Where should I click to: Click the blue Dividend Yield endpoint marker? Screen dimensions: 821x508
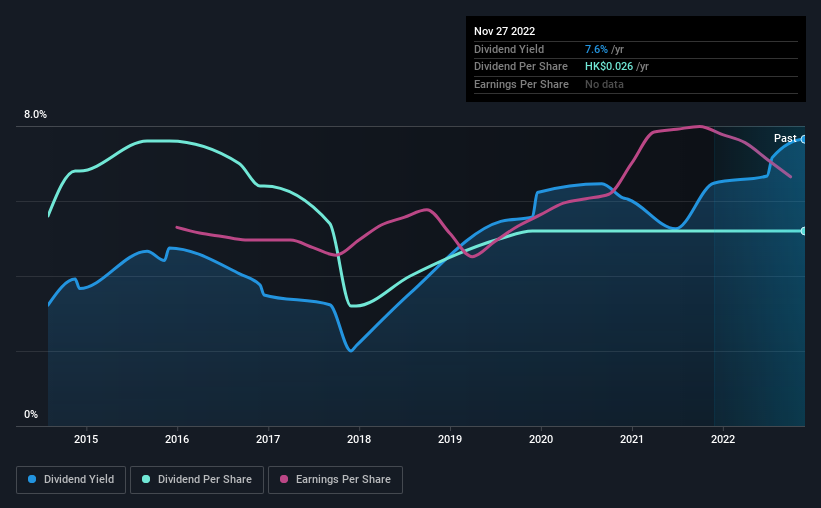pyautogui.click(x=803, y=139)
